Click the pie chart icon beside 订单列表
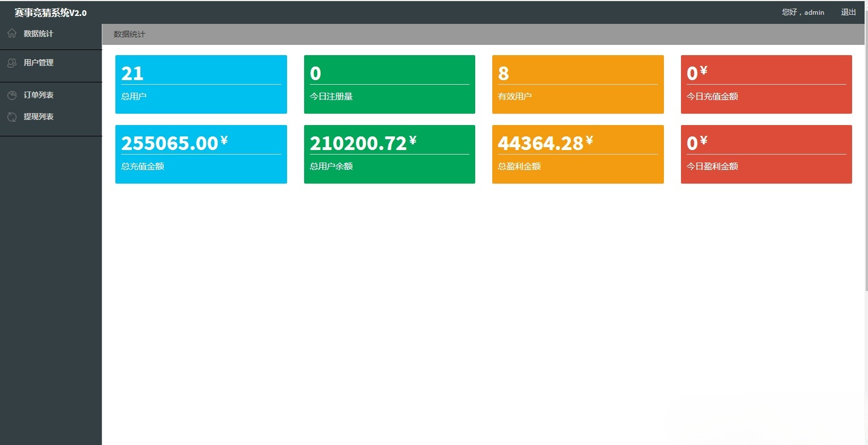The height and width of the screenshot is (445, 868). pyautogui.click(x=12, y=95)
